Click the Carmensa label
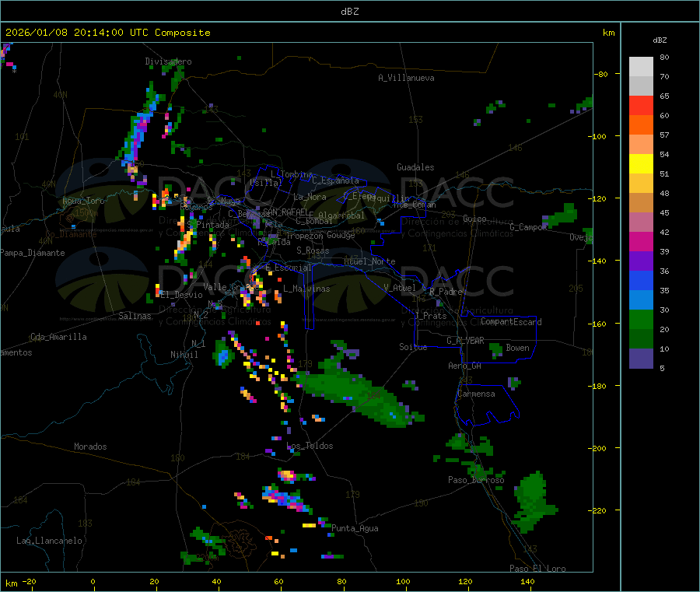Screen dimensions: 700x592 [476, 394]
